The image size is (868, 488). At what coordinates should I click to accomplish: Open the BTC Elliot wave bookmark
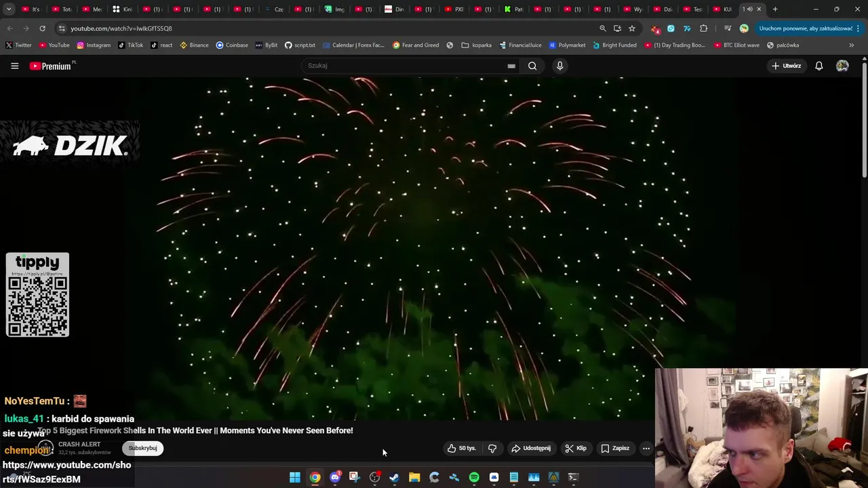pyautogui.click(x=736, y=45)
